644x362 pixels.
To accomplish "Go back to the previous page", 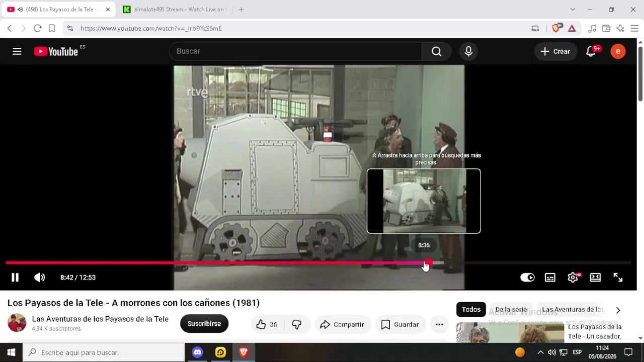I will [10, 29].
